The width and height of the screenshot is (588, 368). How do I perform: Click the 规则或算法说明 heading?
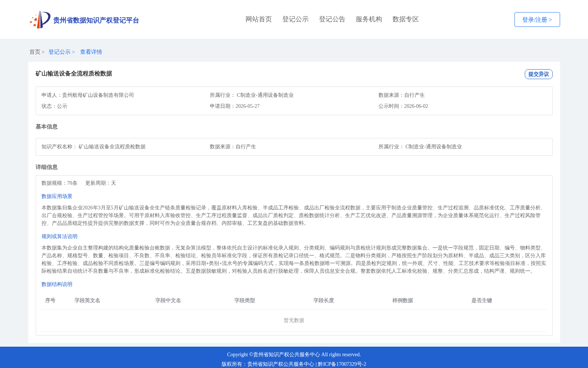60,236
